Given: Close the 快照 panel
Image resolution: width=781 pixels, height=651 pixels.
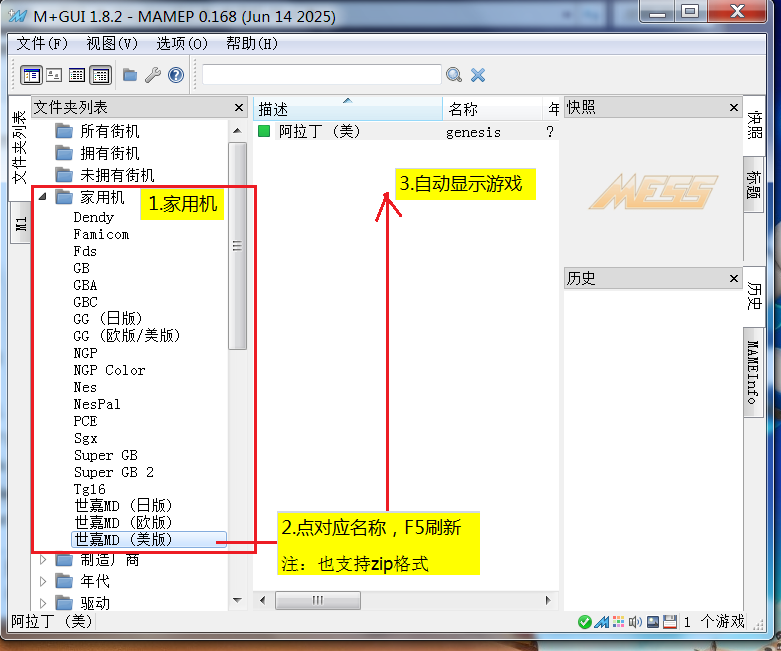Looking at the screenshot, I should [734, 108].
